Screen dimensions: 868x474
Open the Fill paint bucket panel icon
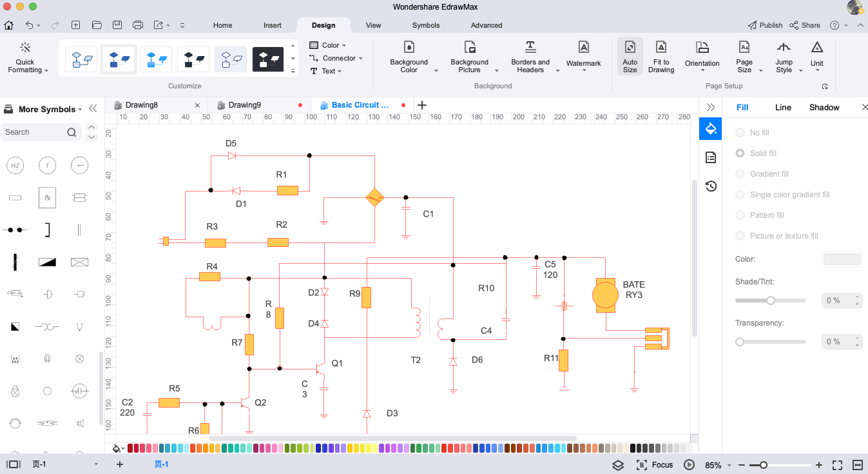[711, 128]
